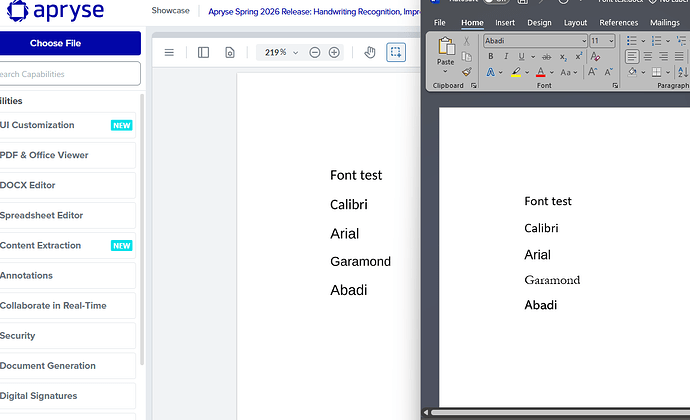Toggle Italic formatting in Word
The height and width of the screenshot is (420, 690).
(x=506, y=56)
